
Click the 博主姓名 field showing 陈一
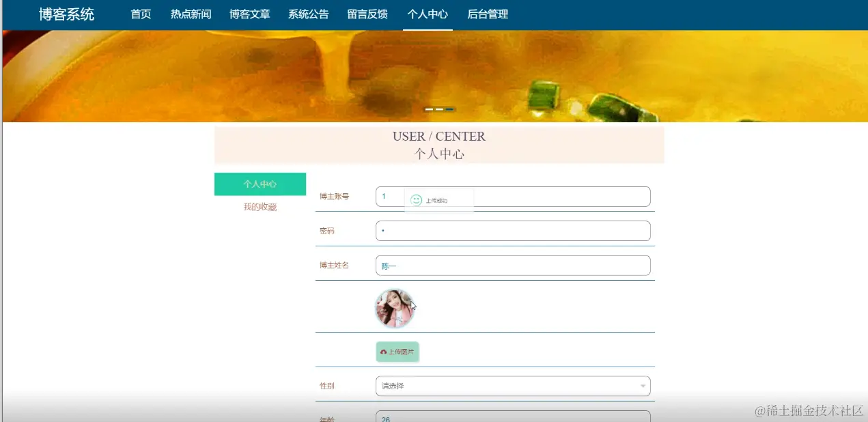pyautogui.click(x=513, y=265)
